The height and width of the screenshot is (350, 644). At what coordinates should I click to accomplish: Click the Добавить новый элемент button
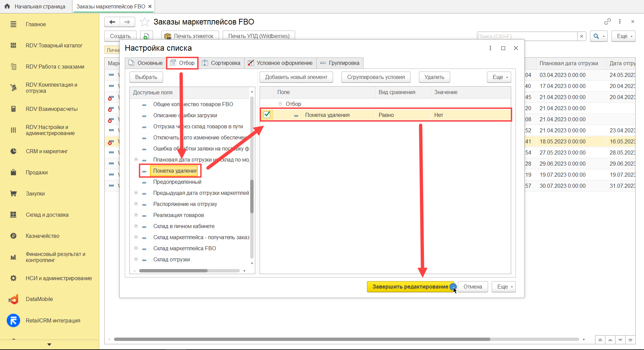point(296,77)
